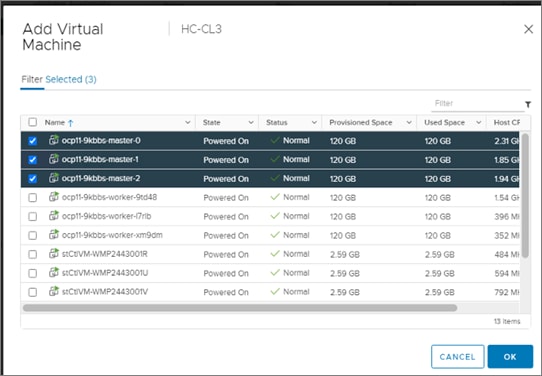Click HC-CL3 cluster name in title
This screenshot has height=376, width=542.
201,29
